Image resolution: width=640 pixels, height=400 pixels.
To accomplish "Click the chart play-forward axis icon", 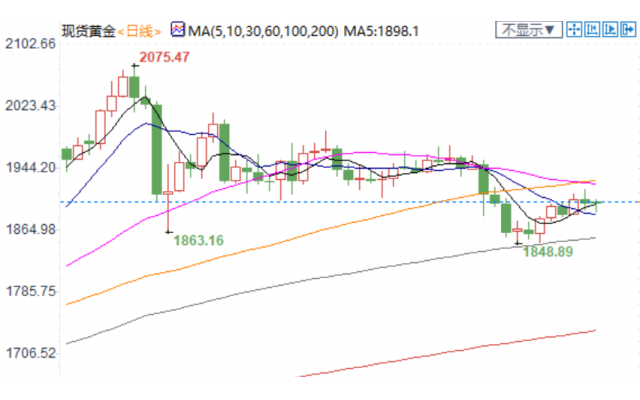I will point(610,29).
